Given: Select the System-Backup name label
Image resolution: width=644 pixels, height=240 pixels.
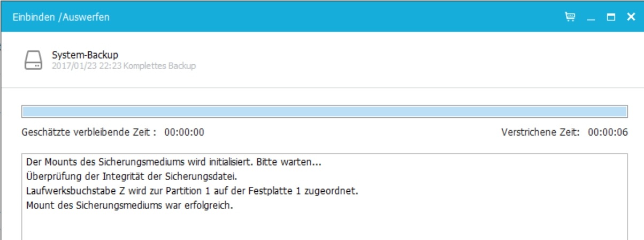Looking at the screenshot, I should pos(85,55).
